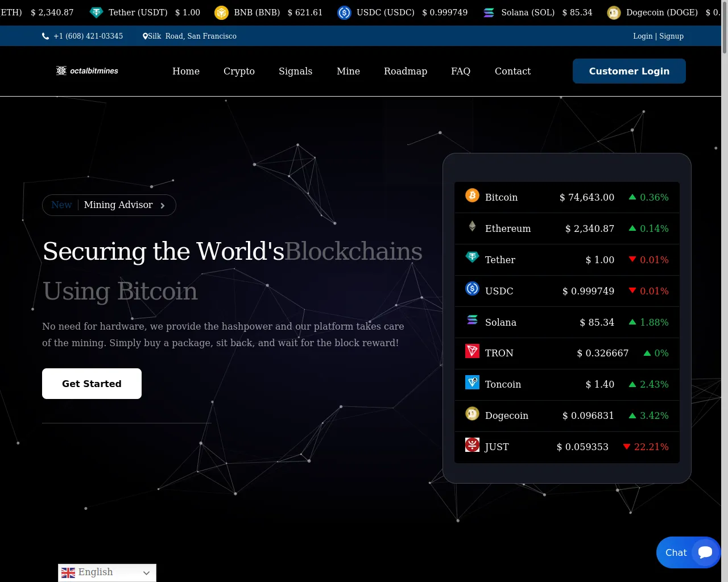Screen dimensions: 728x582
Task: Click the USDC icon in the ticker
Action: [x=344, y=13]
